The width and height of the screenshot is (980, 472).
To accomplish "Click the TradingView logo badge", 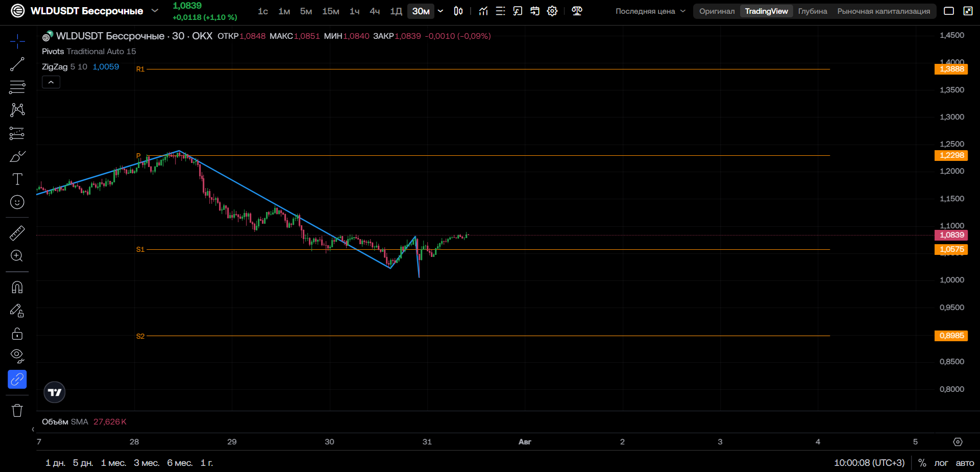I will [55, 392].
